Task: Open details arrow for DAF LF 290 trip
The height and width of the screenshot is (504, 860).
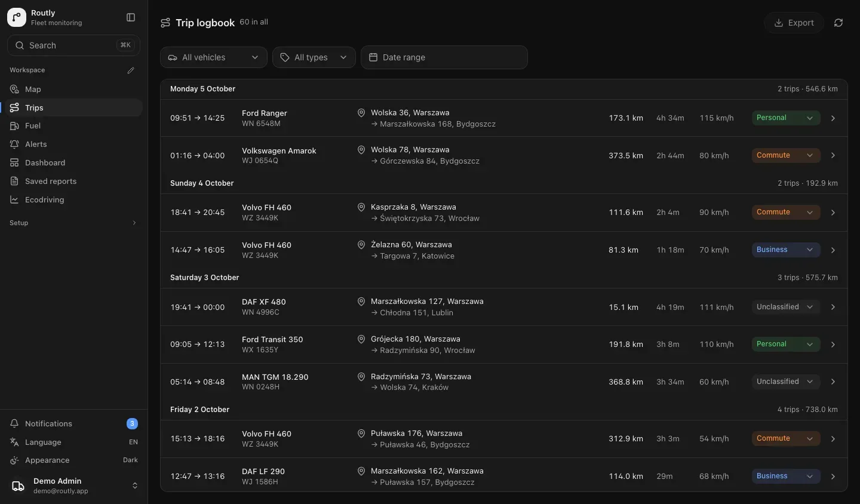Action: click(x=833, y=477)
